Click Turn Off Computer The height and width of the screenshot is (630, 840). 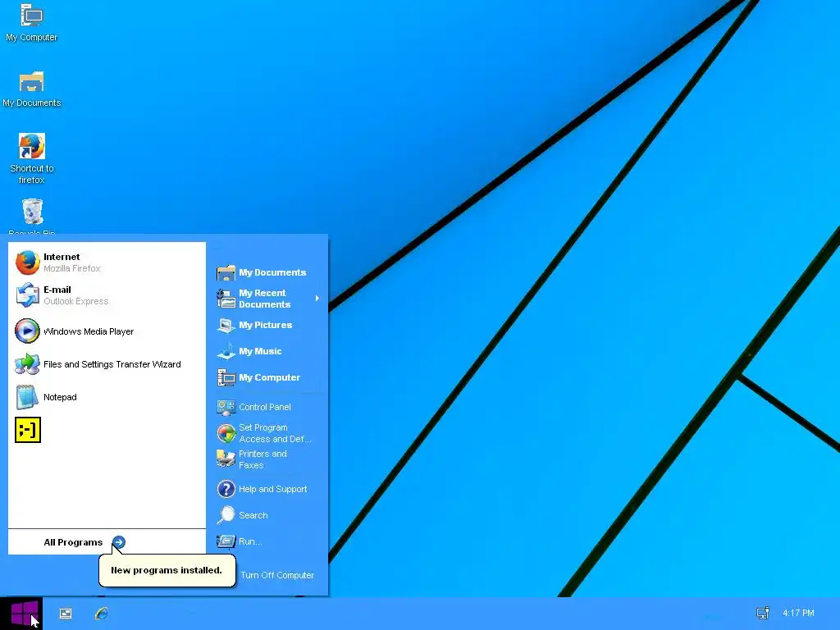[277, 575]
